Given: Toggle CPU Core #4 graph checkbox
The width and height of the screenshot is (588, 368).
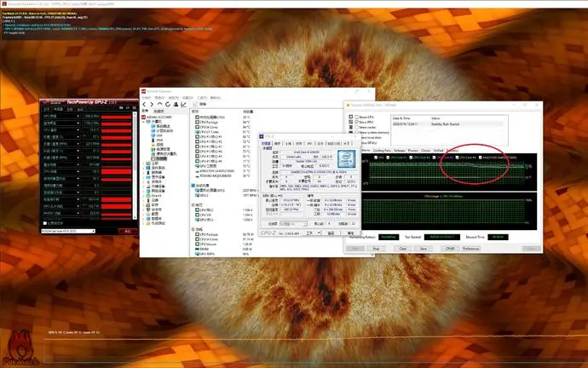Looking at the screenshot, I should [x=457, y=158].
